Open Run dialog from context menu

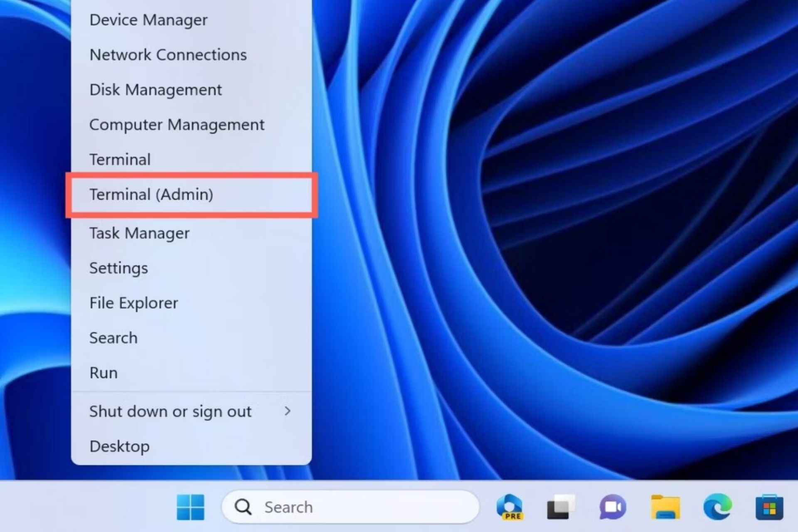point(104,372)
